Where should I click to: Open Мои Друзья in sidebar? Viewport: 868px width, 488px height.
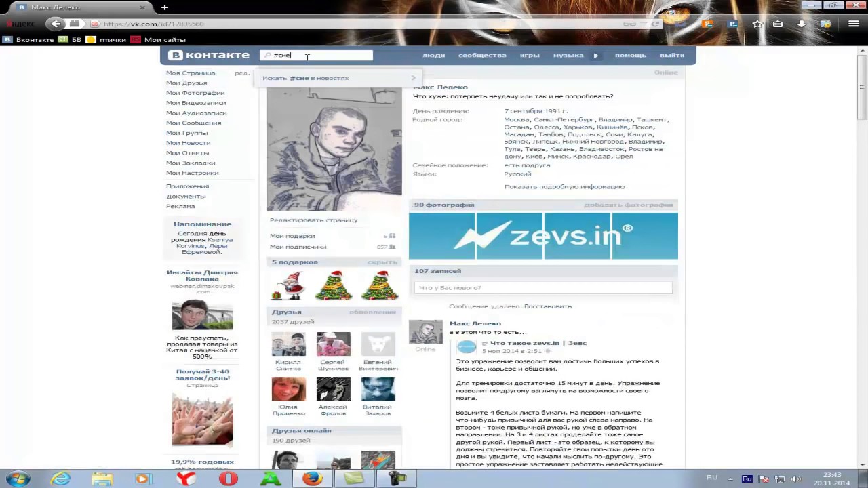pos(186,83)
